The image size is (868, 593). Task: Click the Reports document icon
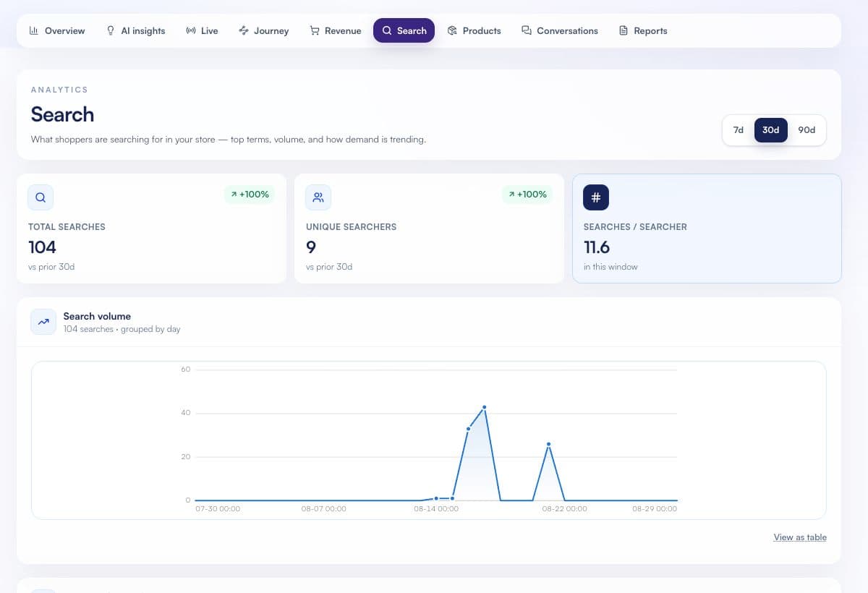coord(624,30)
